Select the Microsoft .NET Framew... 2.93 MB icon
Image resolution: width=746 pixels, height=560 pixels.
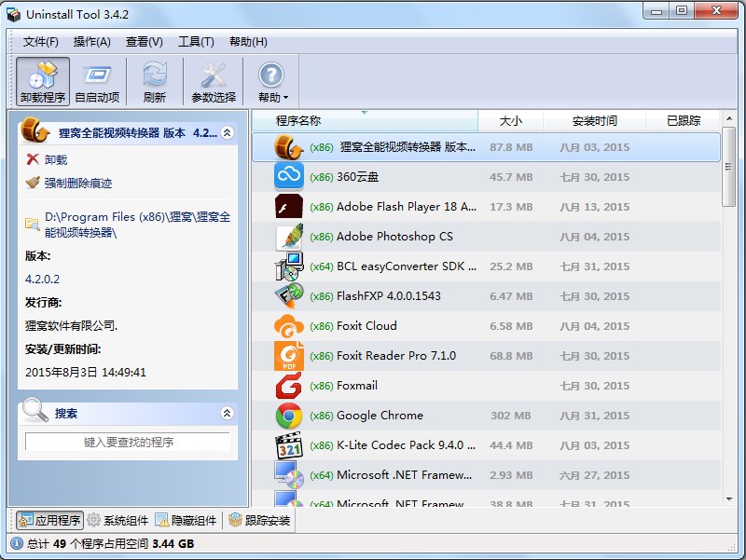(289, 475)
